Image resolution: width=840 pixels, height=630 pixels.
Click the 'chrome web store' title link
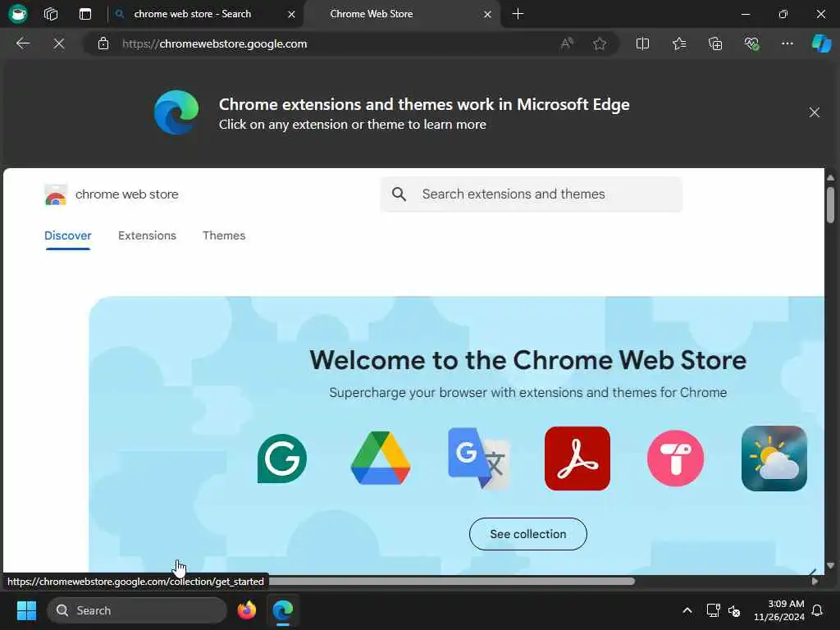click(127, 194)
